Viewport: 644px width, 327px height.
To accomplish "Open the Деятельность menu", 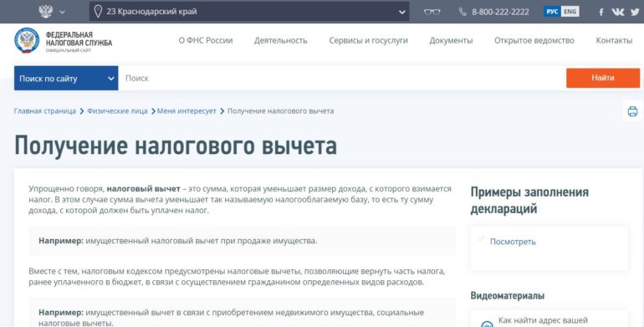I will click(280, 40).
